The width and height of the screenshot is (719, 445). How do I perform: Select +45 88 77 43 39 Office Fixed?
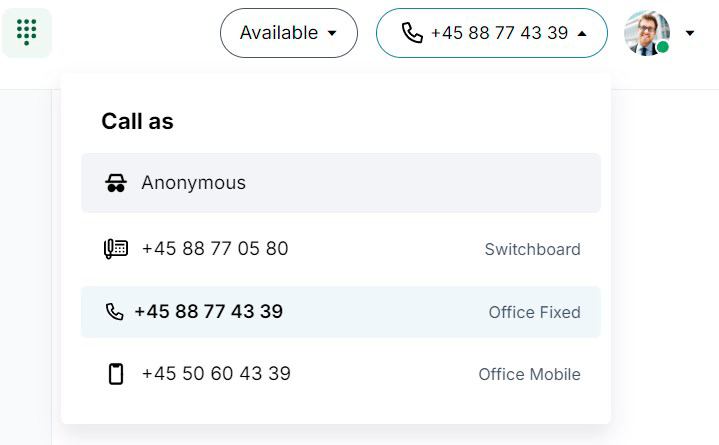coord(341,312)
